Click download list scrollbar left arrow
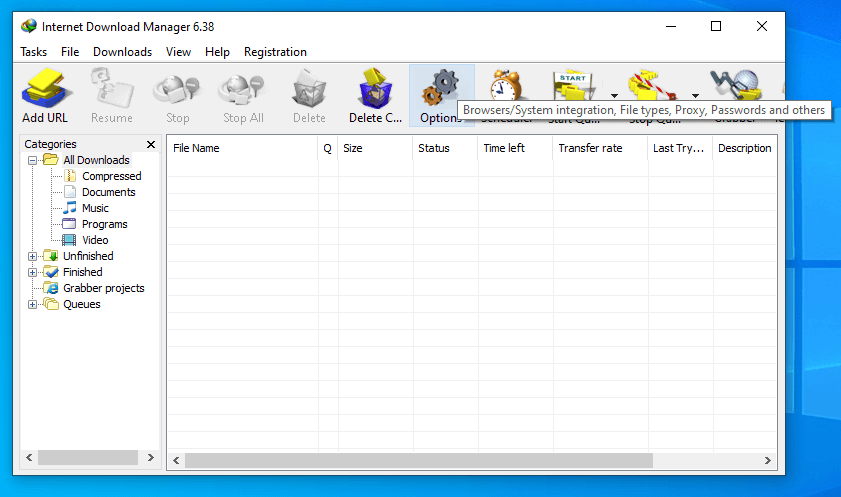This screenshot has width=841, height=497. click(176, 461)
